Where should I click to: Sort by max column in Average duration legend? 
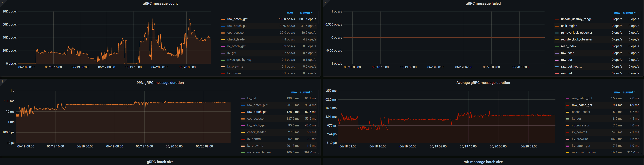(x=617, y=92)
